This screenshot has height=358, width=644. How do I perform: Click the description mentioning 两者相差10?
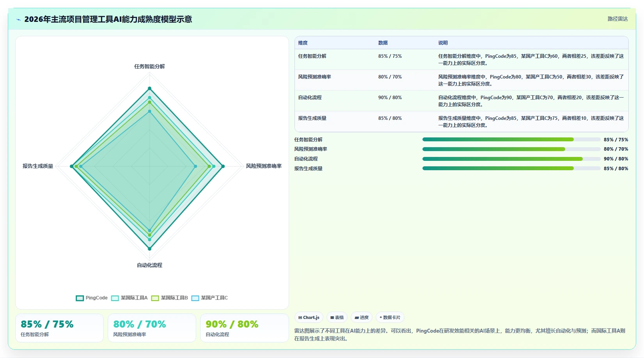(x=531, y=121)
